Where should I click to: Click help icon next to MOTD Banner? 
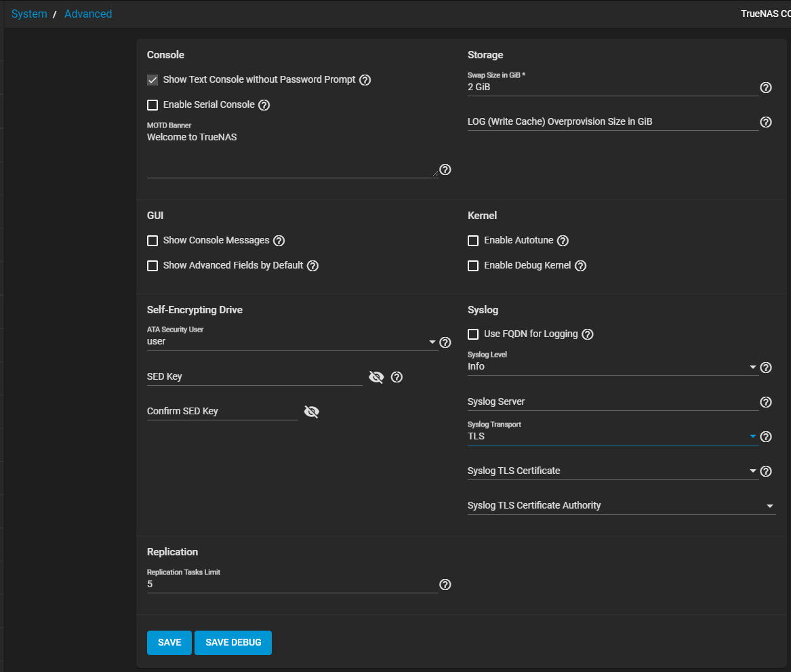point(445,170)
